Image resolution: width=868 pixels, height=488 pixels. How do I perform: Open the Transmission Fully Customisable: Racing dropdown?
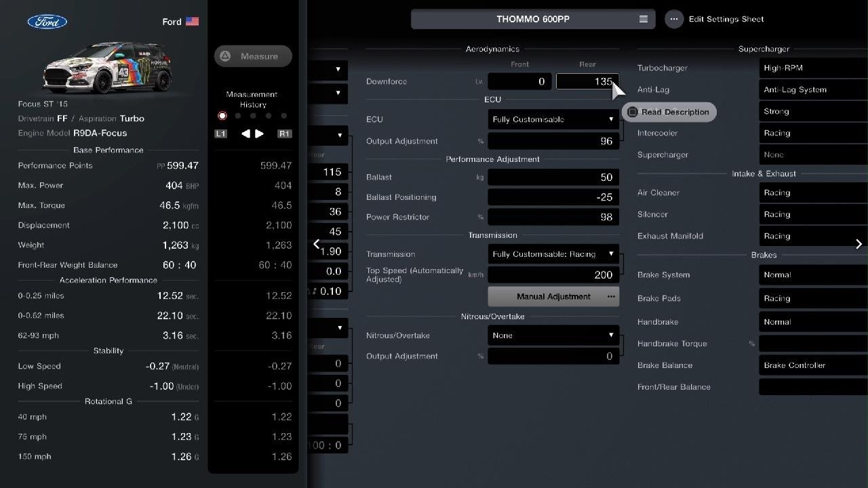coord(553,254)
